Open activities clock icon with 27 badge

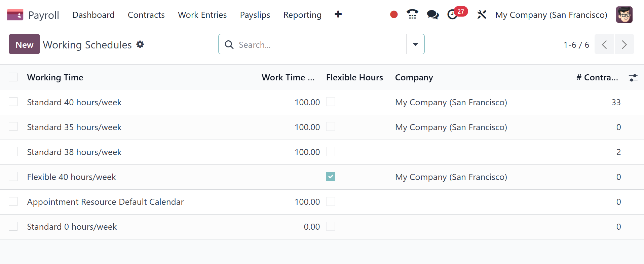click(453, 15)
